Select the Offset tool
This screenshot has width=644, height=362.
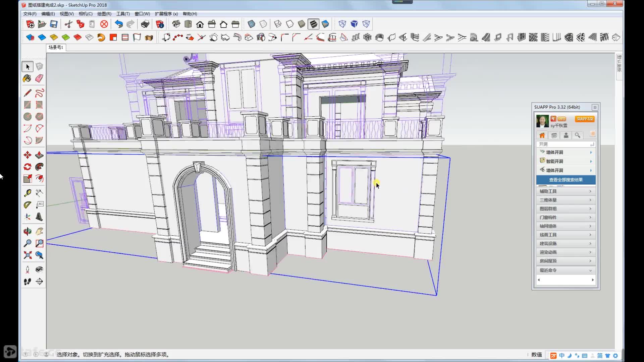pos(39,179)
